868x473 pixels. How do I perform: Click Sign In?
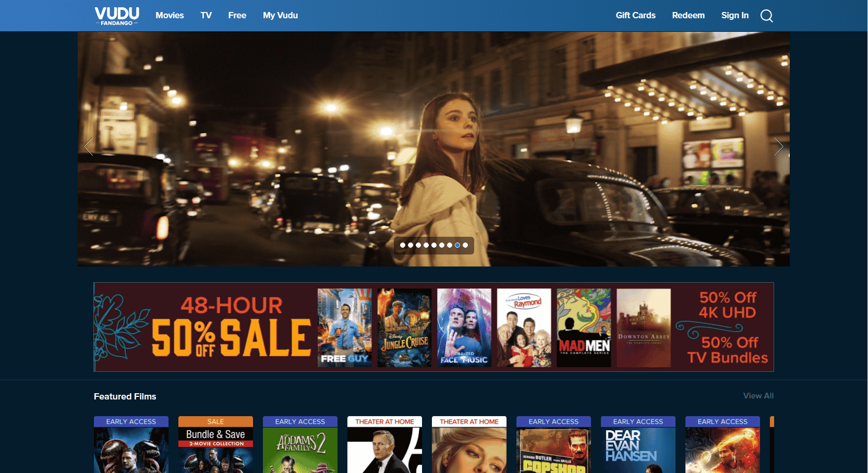point(734,16)
